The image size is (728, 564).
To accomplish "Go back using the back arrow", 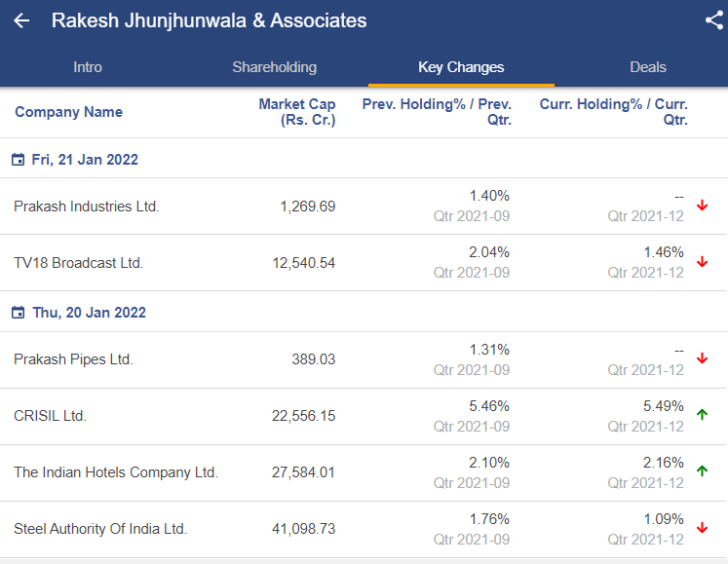I will (x=21, y=20).
